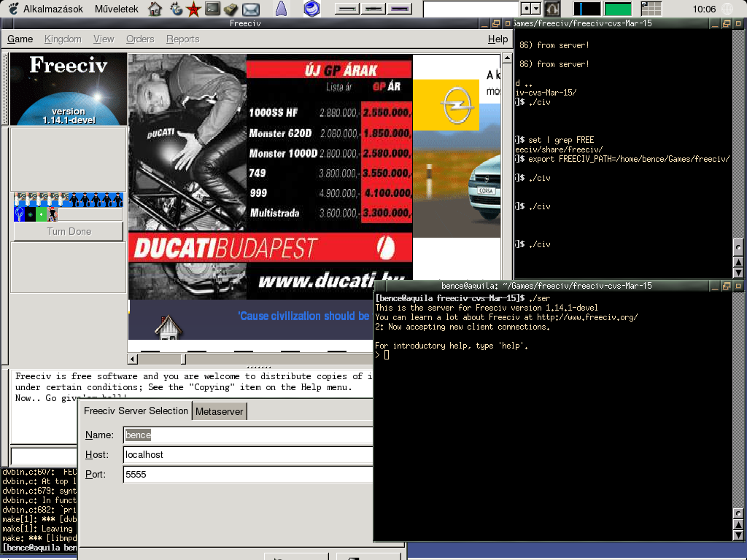This screenshot has width=747, height=560.
Task: Click the http://www.freeciv.org/ URL in server terminal
Action: click(587, 317)
